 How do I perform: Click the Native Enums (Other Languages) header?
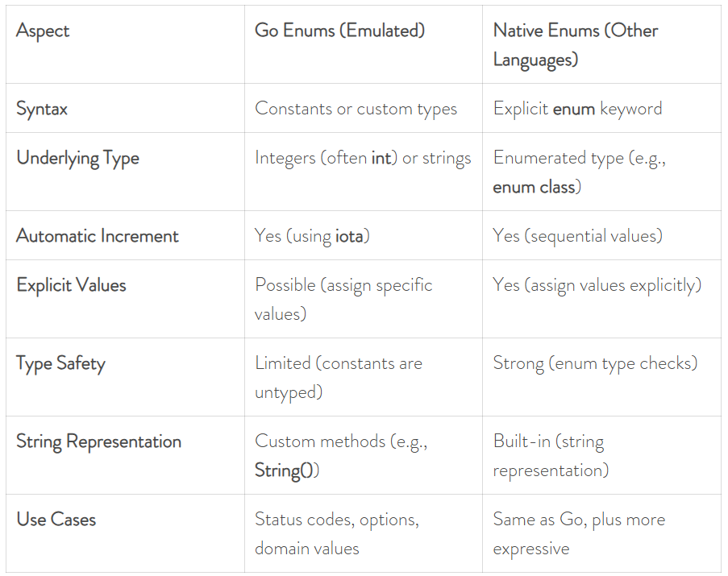[601, 44]
